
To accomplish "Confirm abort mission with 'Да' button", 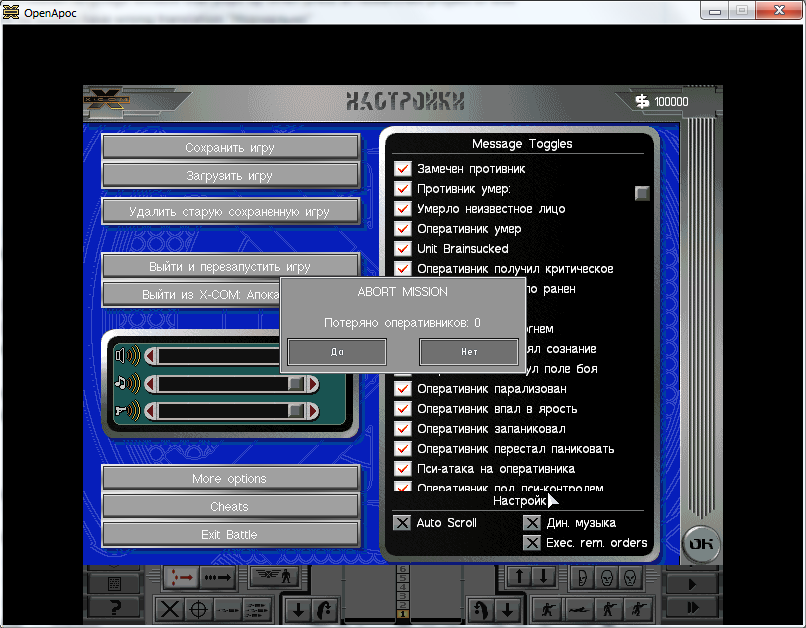I will (x=337, y=352).
